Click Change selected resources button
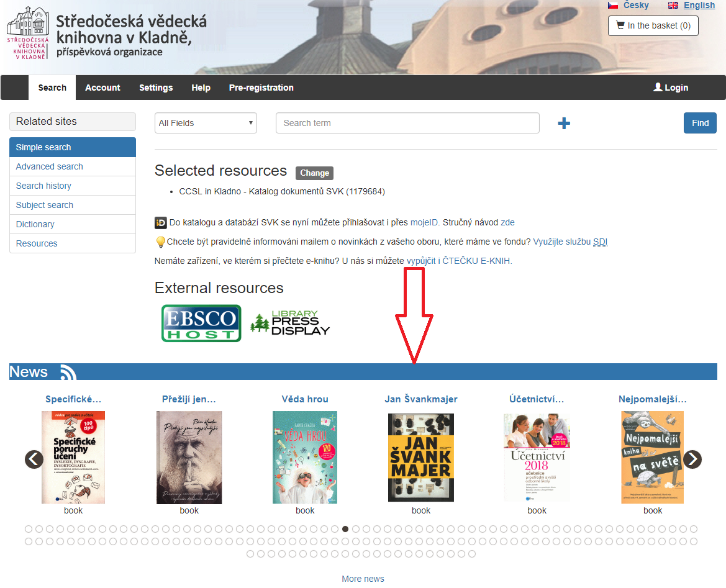Screen dimensions: 726x588 pyautogui.click(x=314, y=173)
